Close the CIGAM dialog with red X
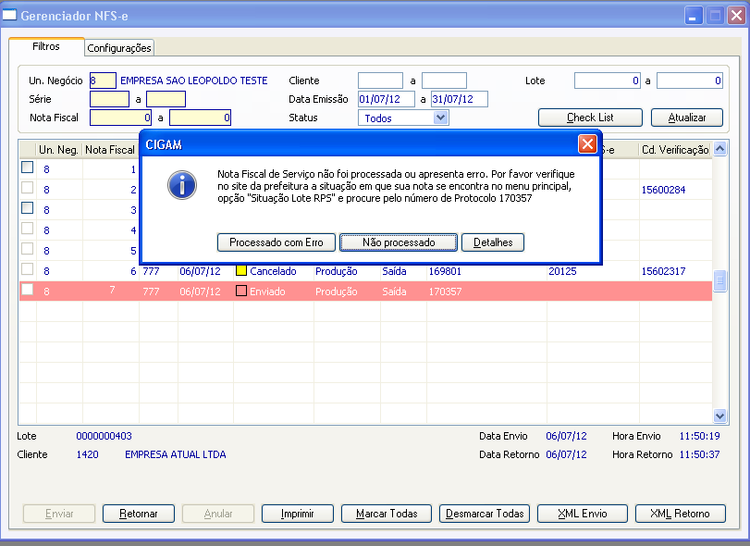 click(x=587, y=144)
